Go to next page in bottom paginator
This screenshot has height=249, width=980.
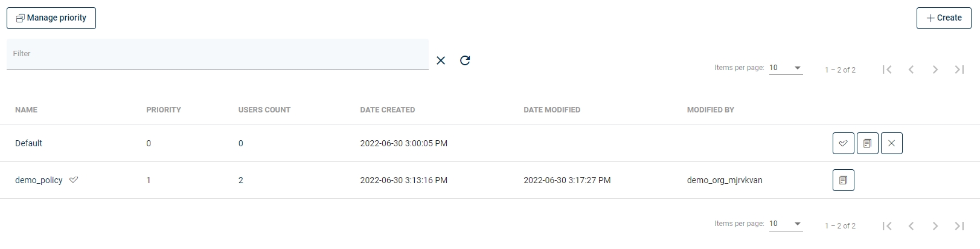(x=935, y=225)
